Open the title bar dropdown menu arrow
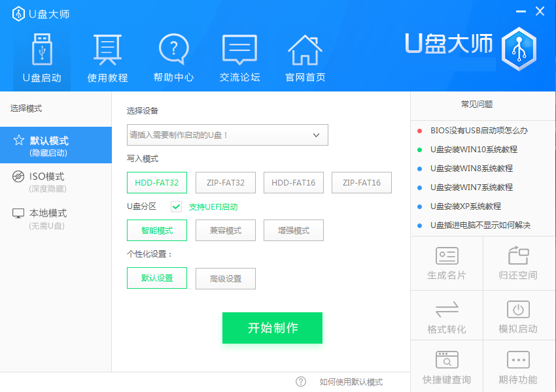 [520, 11]
